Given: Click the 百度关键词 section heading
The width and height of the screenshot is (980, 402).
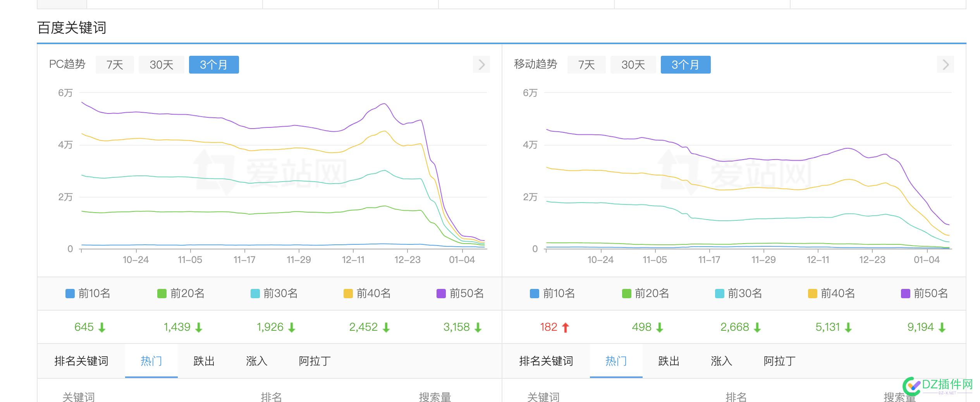Looking at the screenshot, I should tap(72, 28).
